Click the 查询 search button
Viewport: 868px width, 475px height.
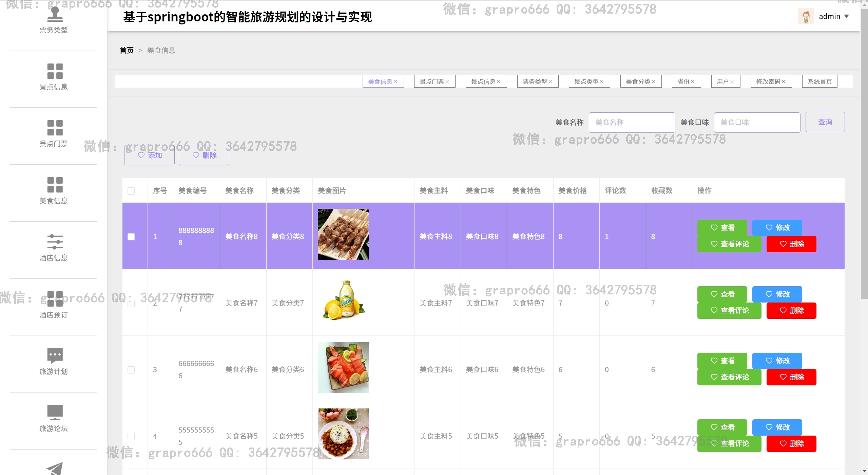[x=825, y=122]
